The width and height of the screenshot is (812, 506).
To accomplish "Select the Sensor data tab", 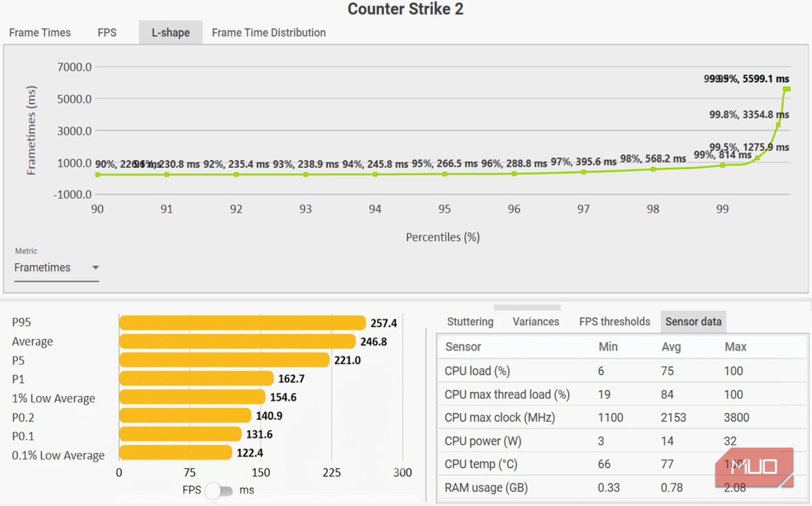I will tap(693, 322).
